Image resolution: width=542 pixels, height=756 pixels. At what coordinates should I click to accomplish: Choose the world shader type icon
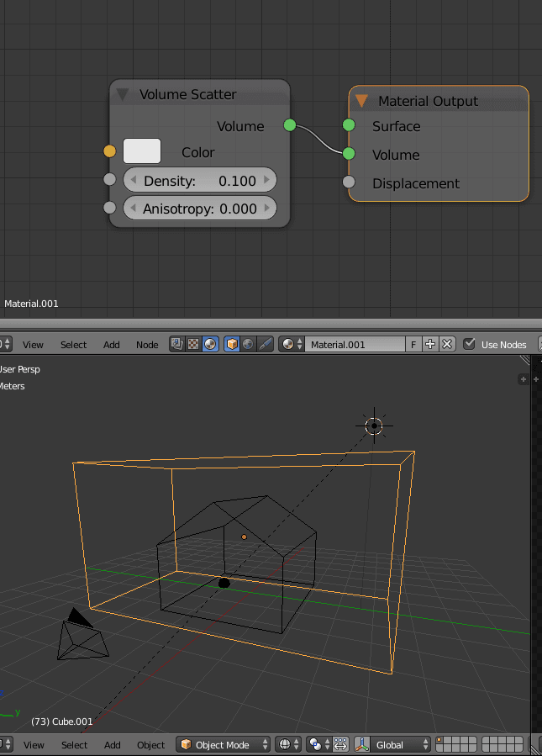[248, 344]
